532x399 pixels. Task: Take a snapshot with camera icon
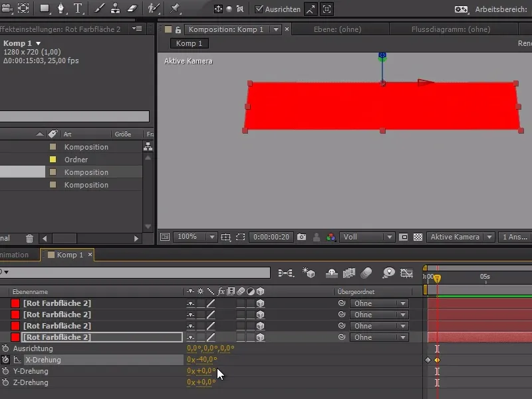pyautogui.click(x=302, y=237)
